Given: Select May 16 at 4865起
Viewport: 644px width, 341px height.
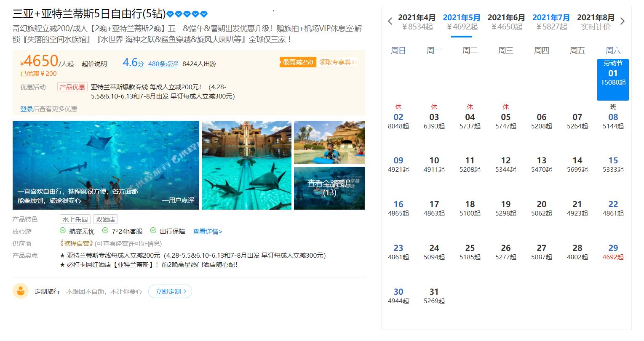Looking at the screenshot, I should [x=398, y=208].
